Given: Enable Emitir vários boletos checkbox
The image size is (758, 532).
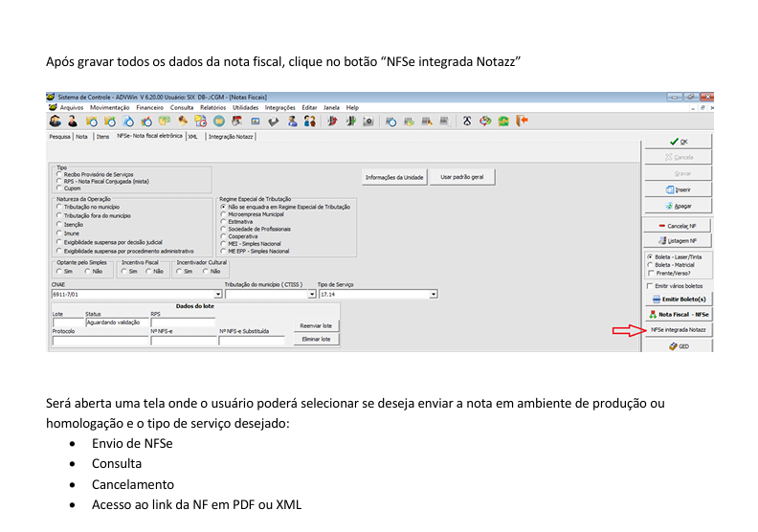Looking at the screenshot, I should 650,286.
